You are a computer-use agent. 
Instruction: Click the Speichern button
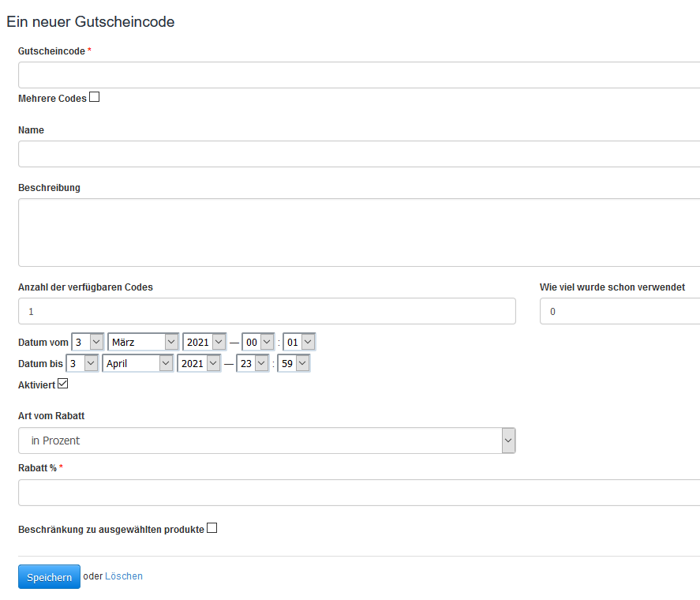pos(49,576)
